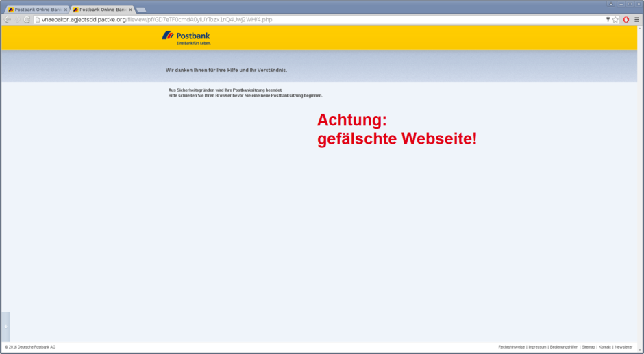Open the Rechtshinweise footer link
The width and height of the screenshot is (644, 354).
pos(511,347)
